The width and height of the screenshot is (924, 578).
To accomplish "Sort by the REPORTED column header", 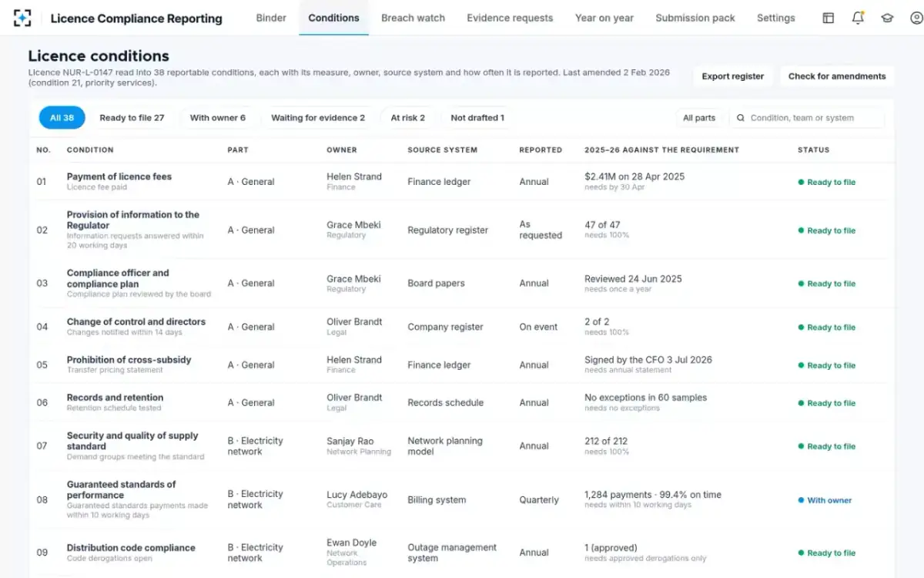I will pyautogui.click(x=541, y=150).
